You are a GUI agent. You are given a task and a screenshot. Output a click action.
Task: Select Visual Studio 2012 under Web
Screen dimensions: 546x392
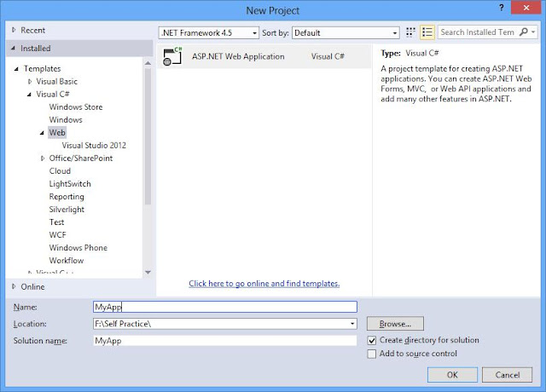pos(94,146)
